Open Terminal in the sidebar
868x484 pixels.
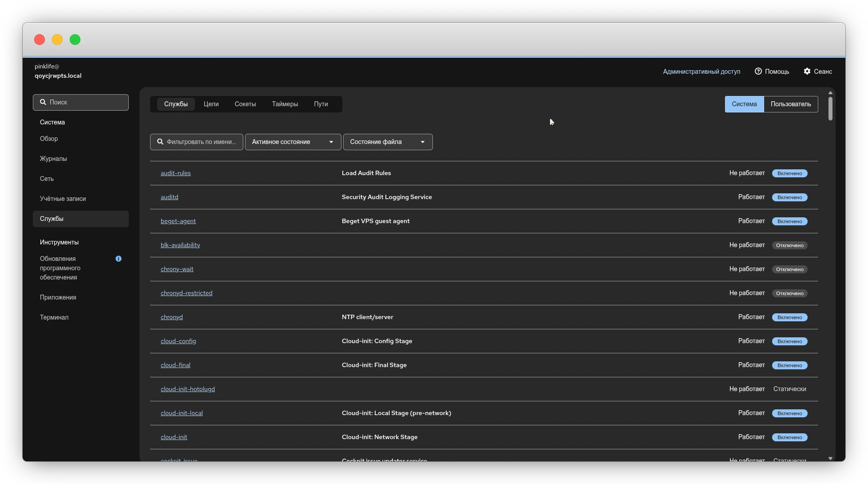click(54, 317)
